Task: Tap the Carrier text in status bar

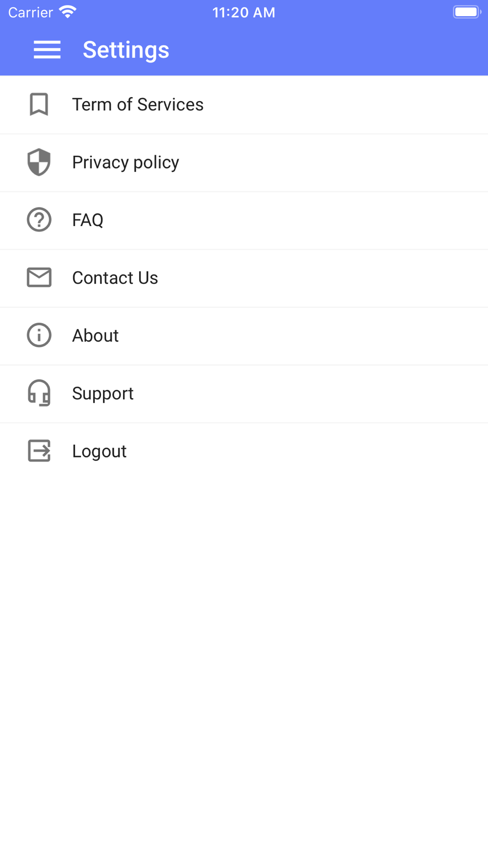Action: (30, 13)
